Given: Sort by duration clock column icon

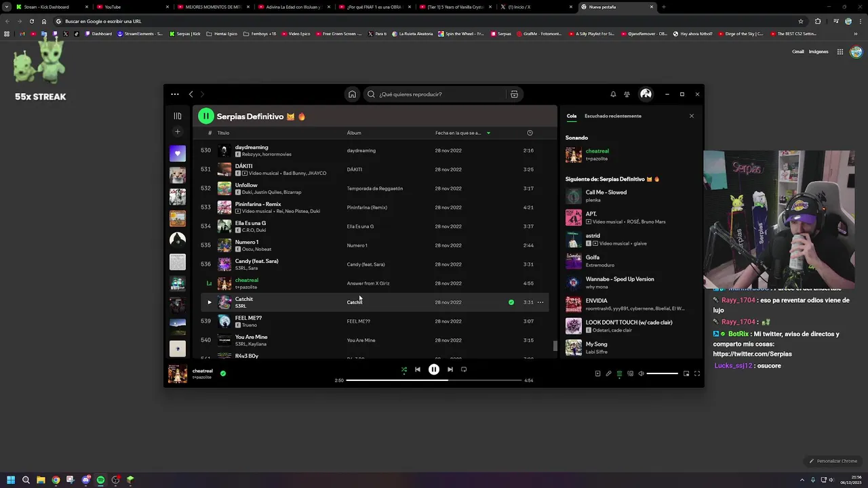Looking at the screenshot, I should click(530, 133).
